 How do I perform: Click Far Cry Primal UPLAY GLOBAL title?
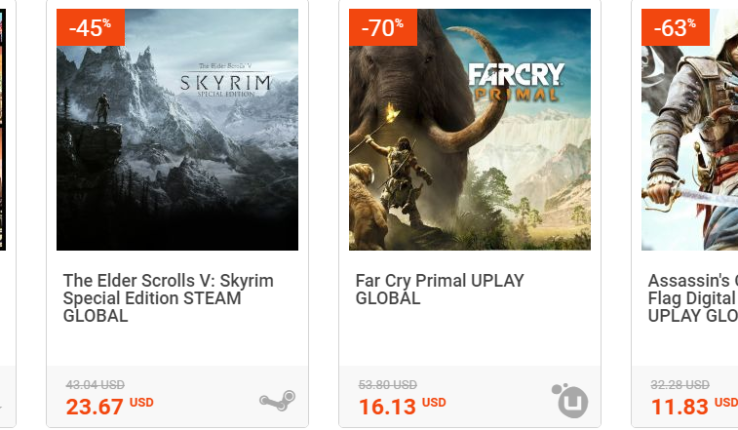440,289
